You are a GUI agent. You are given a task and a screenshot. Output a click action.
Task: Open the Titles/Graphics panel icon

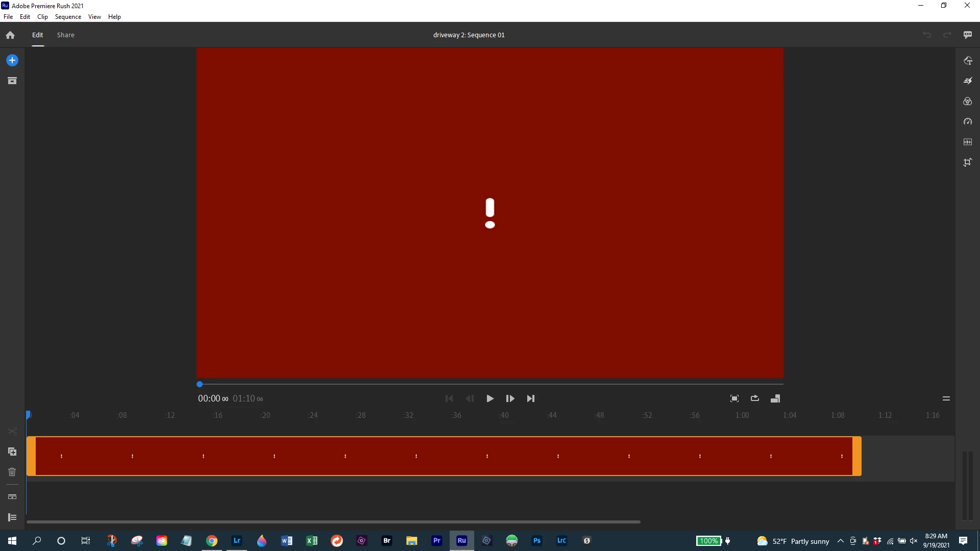click(x=968, y=60)
